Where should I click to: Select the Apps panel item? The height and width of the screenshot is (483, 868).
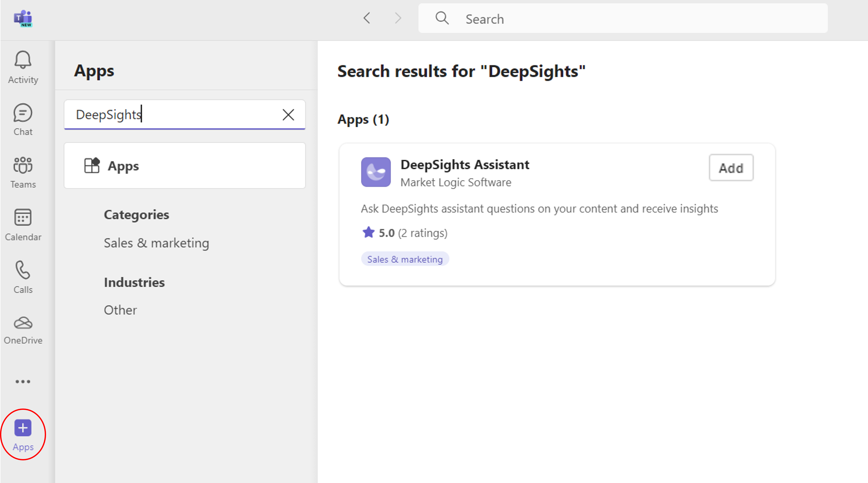coord(185,166)
